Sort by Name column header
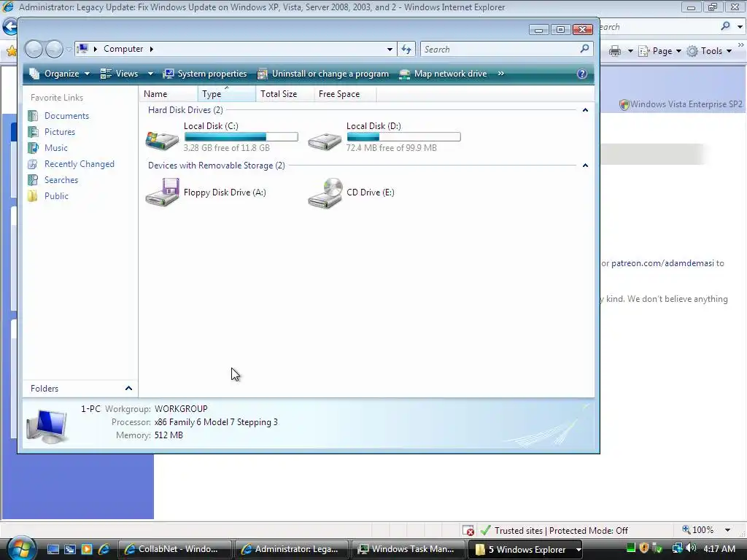The height and width of the screenshot is (560, 747). tap(169, 94)
